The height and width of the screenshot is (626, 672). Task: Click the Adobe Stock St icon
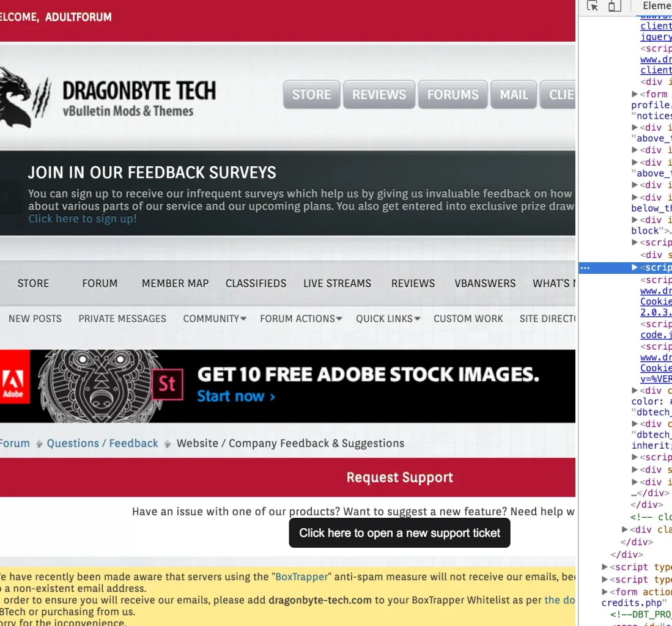click(x=168, y=384)
